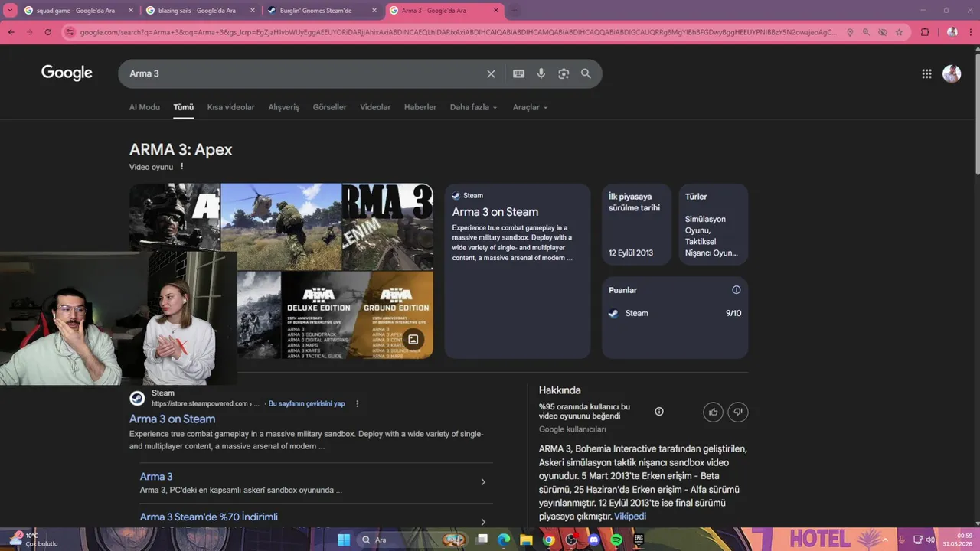
Task: Bookmark this page with the star
Action: tap(899, 32)
